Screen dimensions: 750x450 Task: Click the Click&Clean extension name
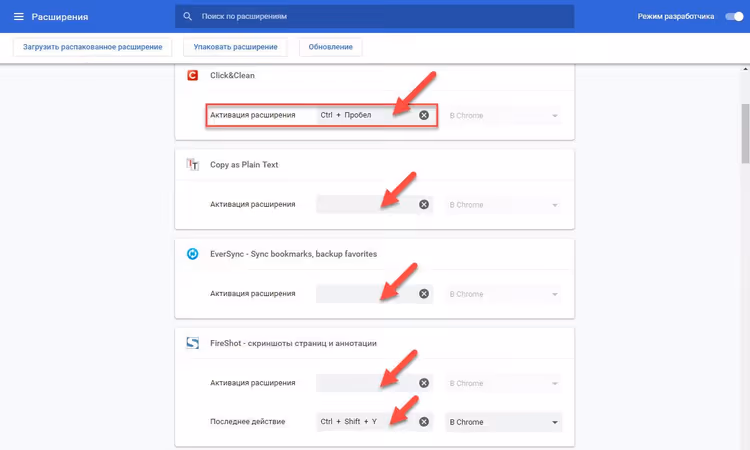point(232,75)
